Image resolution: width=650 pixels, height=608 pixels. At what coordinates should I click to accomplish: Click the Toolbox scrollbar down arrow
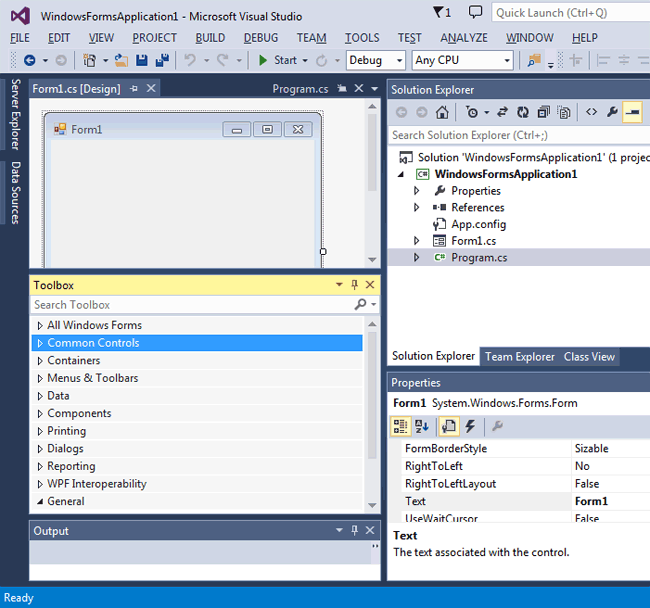[x=372, y=505]
